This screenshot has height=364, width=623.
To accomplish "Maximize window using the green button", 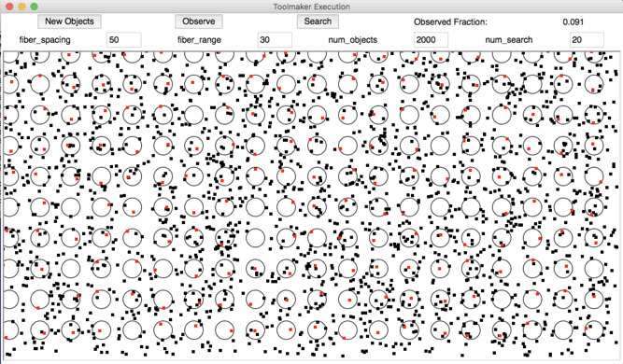I will click(35, 7).
